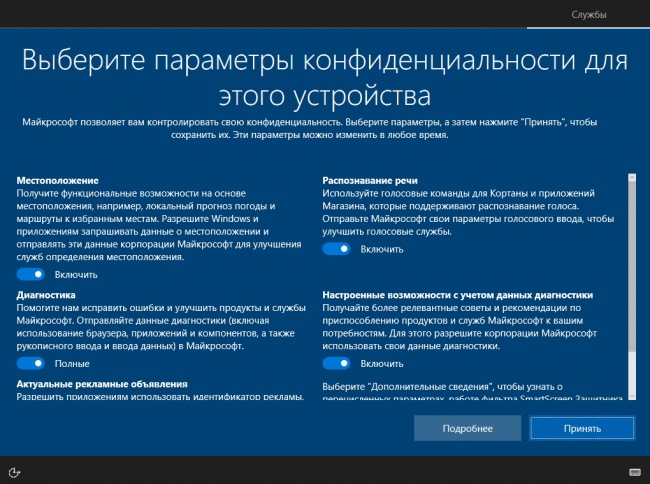
Task: Click the Распознавание речи heading
Action: click(370, 181)
